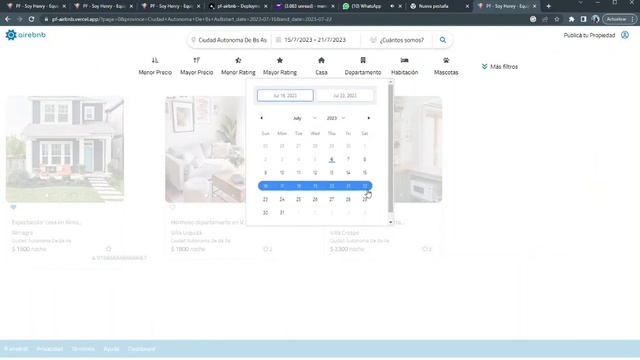Viewport: 640px width, 360px height.
Task: Open Privacidad footer link
Action: point(50,349)
